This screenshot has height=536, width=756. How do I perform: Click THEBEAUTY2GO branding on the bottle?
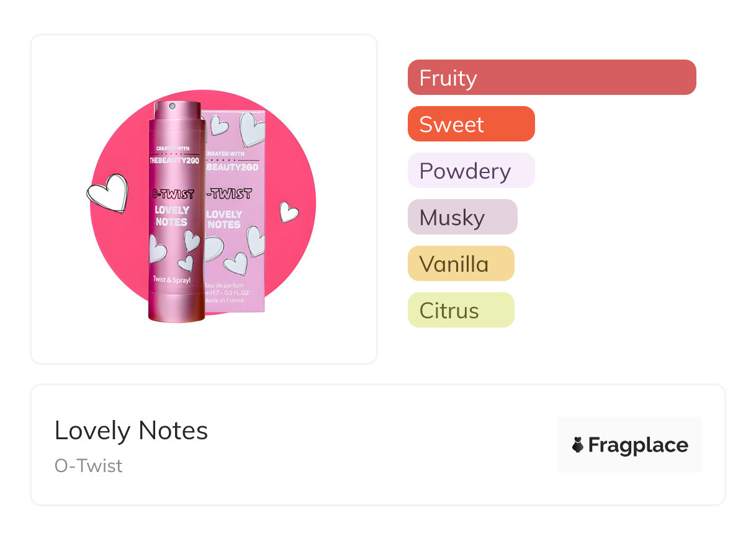click(173, 160)
